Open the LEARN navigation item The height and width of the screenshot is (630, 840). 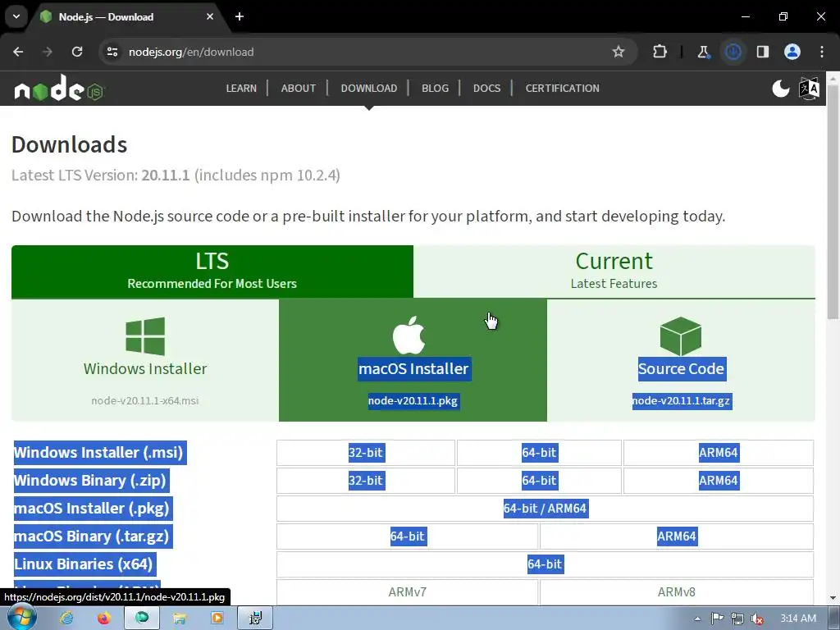pyautogui.click(x=241, y=89)
